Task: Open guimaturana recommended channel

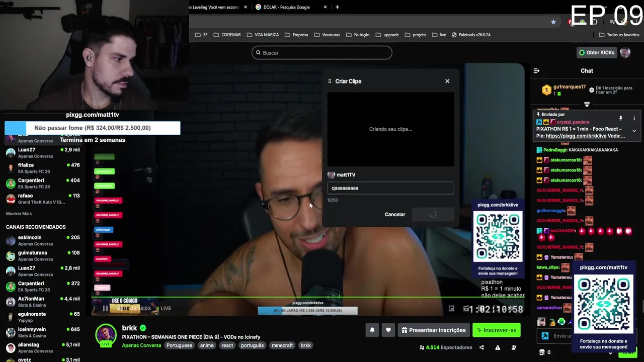Action: (43, 255)
